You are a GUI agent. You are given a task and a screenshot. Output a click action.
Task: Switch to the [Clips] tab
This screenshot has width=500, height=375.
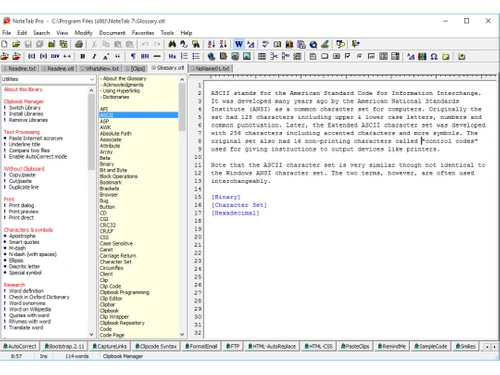pyautogui.click(x=135, y=69)
